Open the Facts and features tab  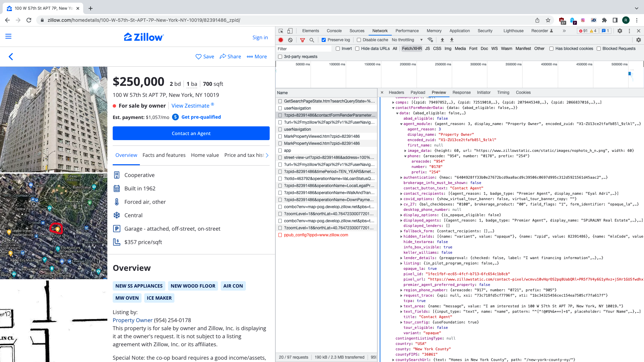pyautogui.click(x=164, y=155)
